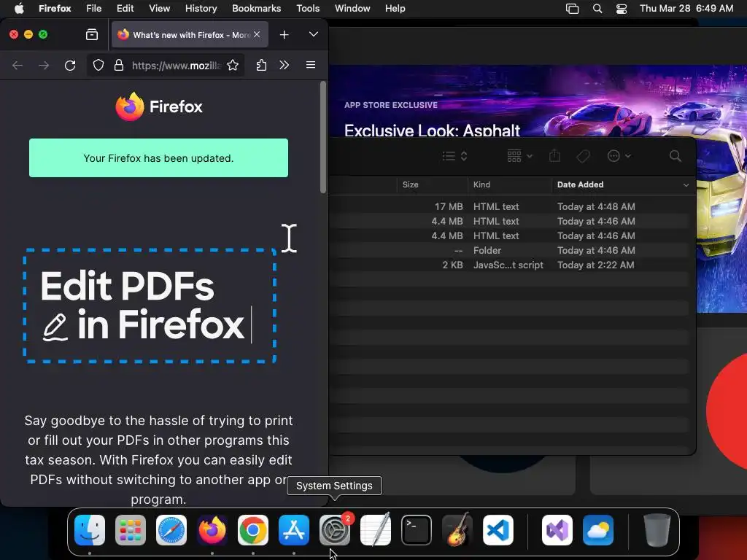The height and width of the screenshot is (560, 747).
Task: Close the What's new with Firefox tab
Action: pyautogui.click(x=257, y=34)
